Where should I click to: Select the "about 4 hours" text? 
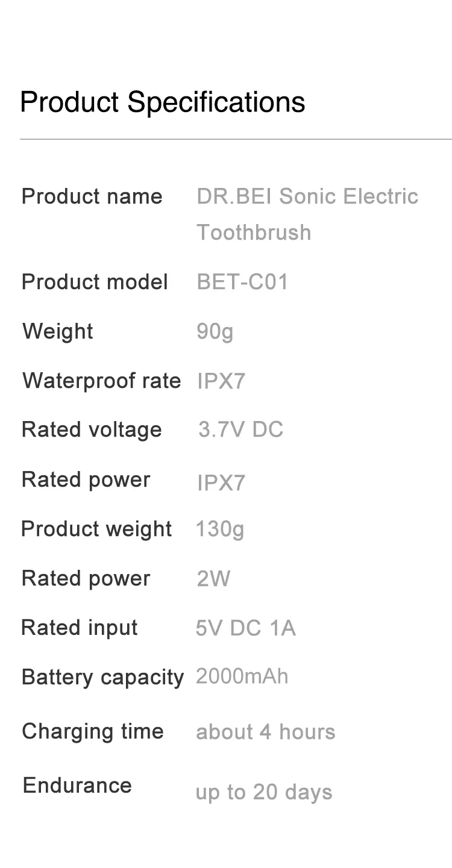266,732
